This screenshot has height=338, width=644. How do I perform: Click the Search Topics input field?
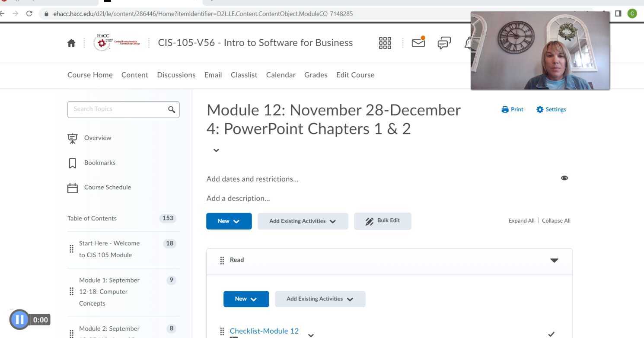(117, 109)
